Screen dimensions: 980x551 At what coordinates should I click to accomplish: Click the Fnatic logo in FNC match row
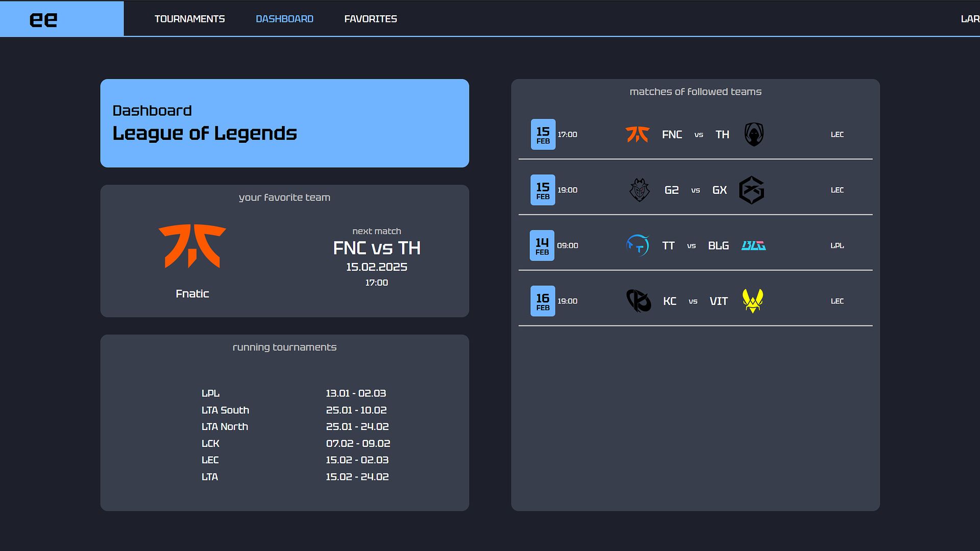click(638, 134)
